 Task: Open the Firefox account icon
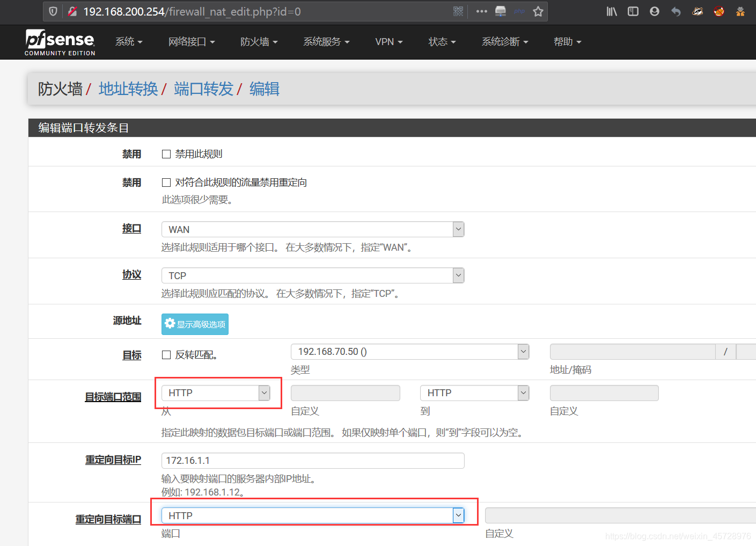point(655,11)
